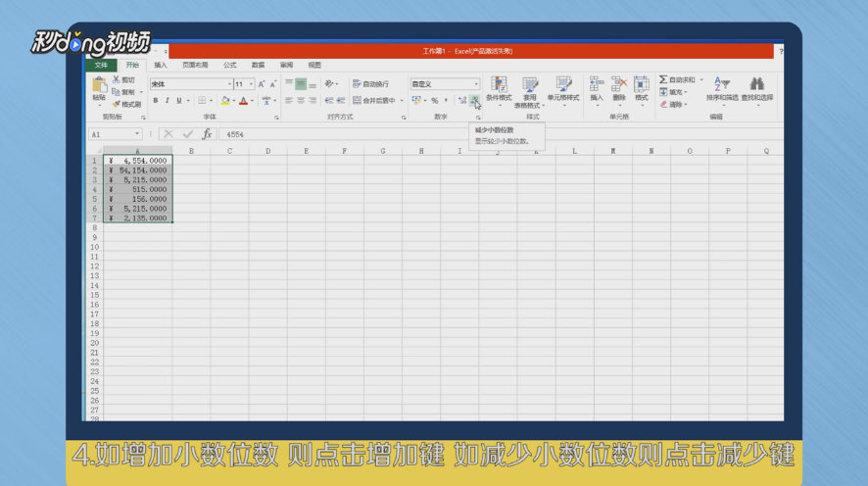Viewport: 868px width, 486px height.
Task: Open the Number group dialog launcher
Action: pos(478,118)
